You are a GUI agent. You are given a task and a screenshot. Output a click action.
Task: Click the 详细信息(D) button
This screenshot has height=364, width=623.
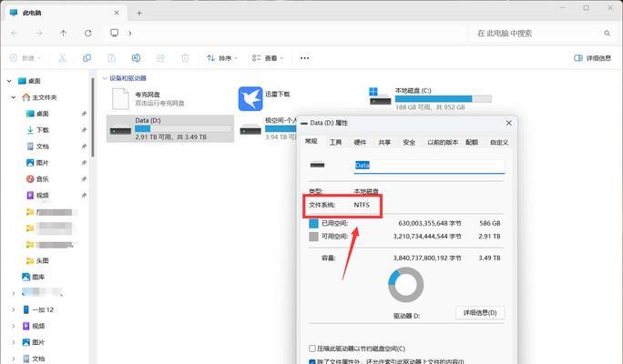(x=480, y=313)
